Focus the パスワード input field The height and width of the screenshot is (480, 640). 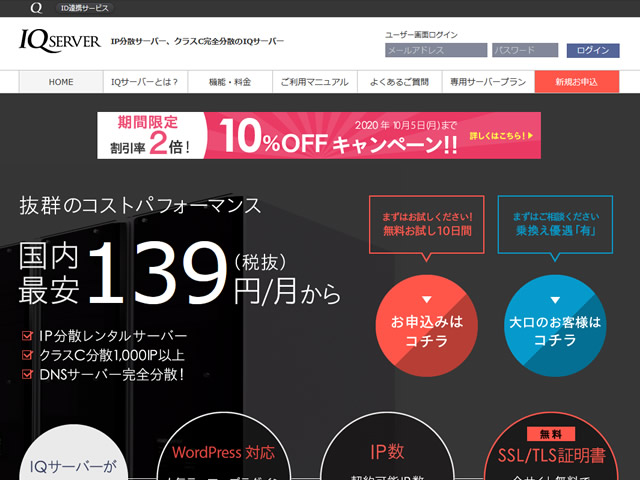525,50
